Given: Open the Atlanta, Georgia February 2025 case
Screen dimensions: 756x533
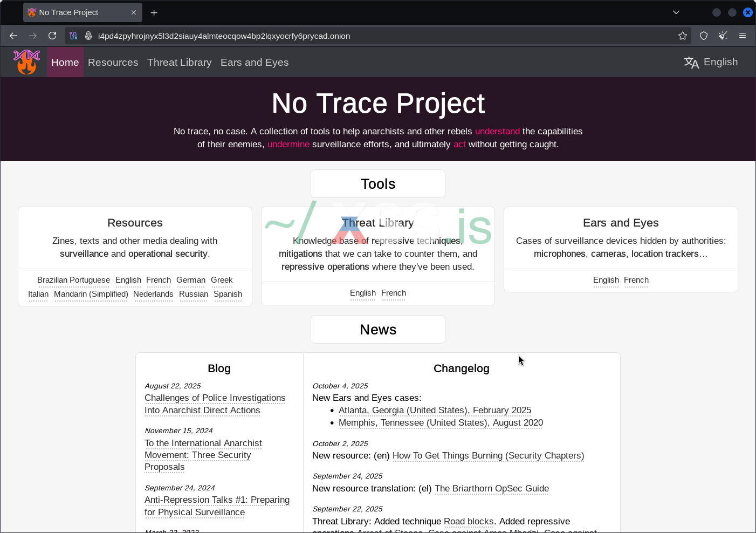Looking at the screenshot, I should (x=435, y=410).
